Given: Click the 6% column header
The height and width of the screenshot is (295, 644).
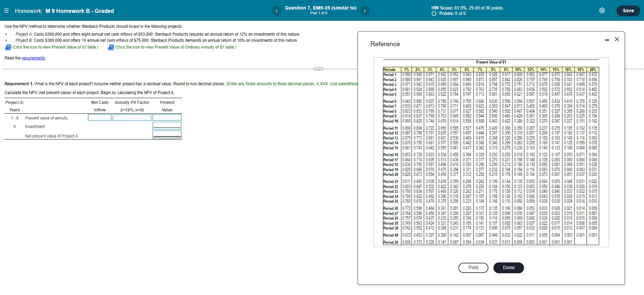Looking at the screenshot, I should click(467, 70).
